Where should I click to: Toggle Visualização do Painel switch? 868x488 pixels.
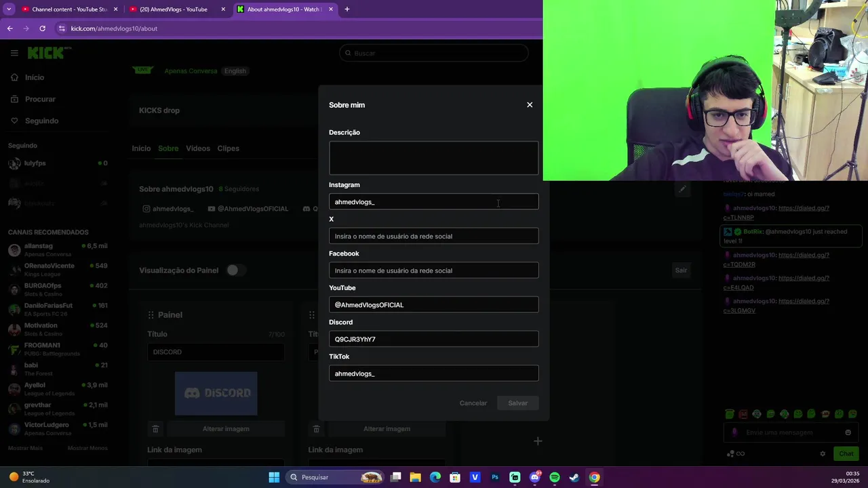click(x=235, y=270)
